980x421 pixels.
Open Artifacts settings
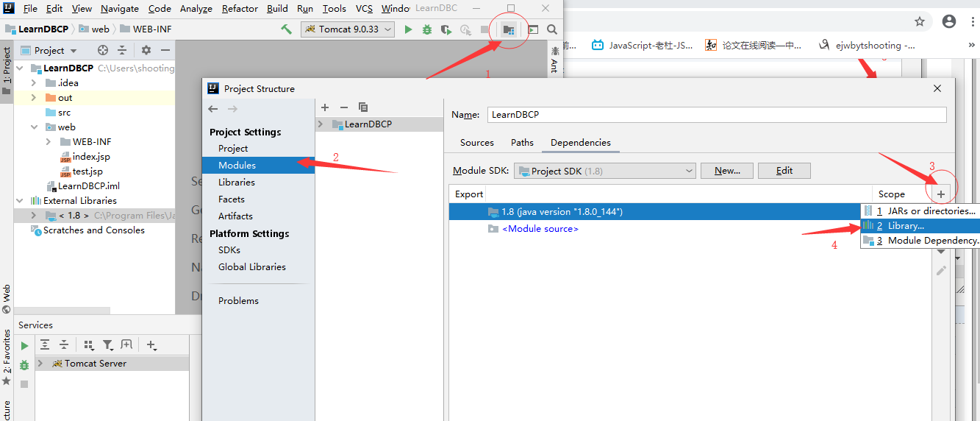coord(235,216)
